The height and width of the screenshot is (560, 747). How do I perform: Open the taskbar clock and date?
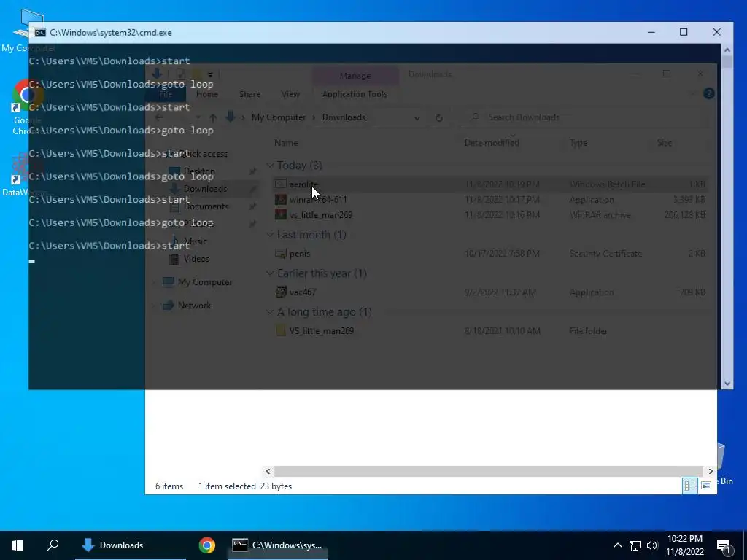click(x=685, y=545)
